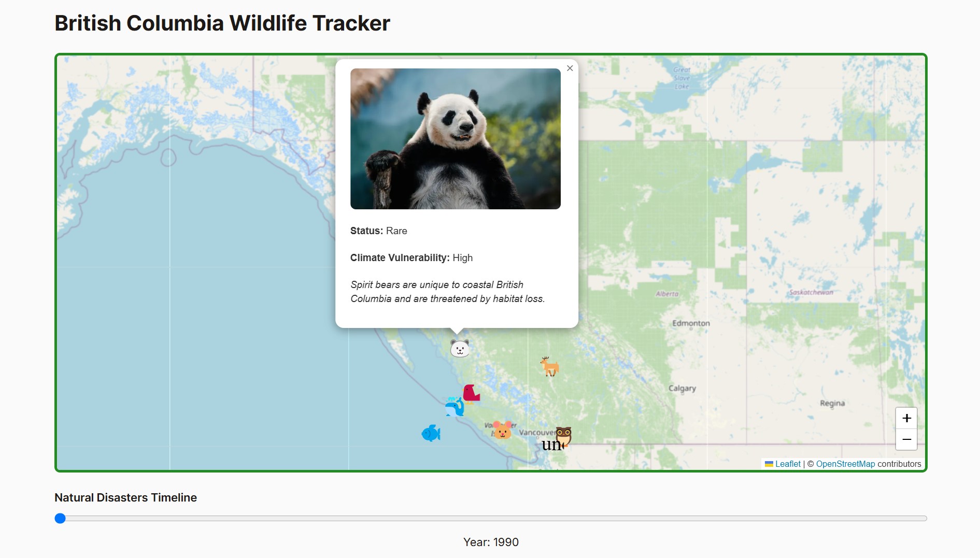Viewport: 980px width, 558px height.
Task: Zoom out the map with minus button
Action: [906, 439]
